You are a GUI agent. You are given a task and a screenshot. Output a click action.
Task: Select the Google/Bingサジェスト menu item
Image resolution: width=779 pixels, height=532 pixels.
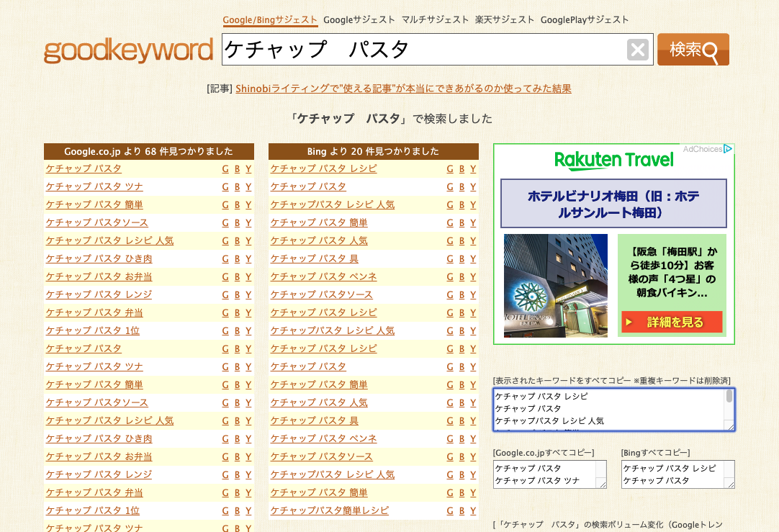click(x=270, y=20)
